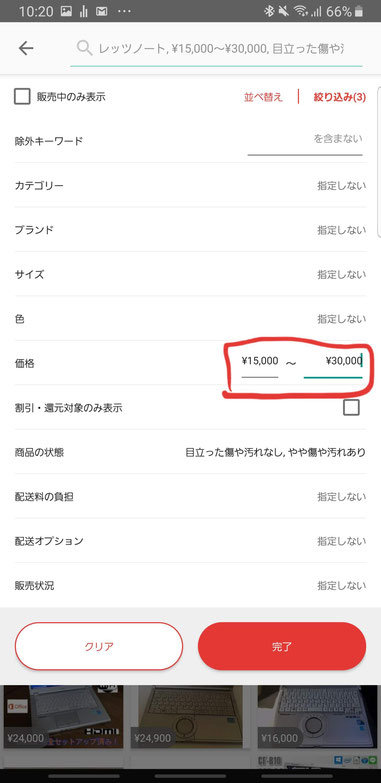381x783 pixels.
Task: Tap the search magnifier icon
Action: coord(84,48)
